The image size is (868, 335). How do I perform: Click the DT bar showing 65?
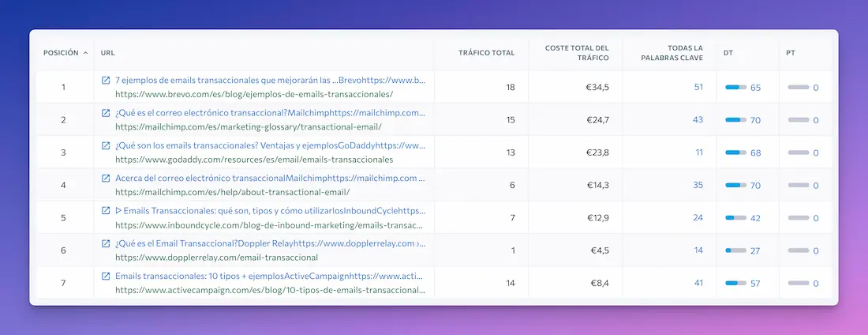point(735,87)
